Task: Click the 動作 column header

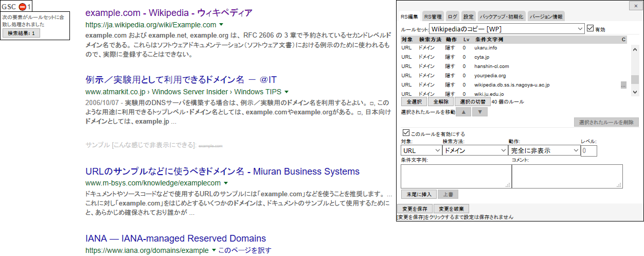Action: [x=451, y=39]
